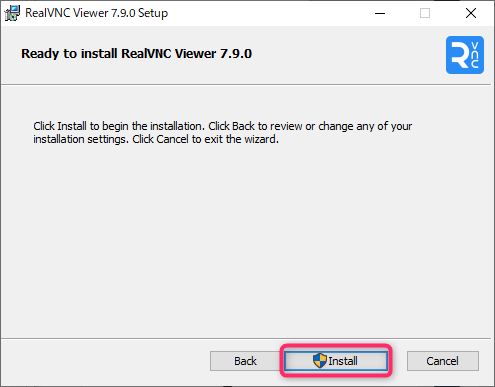Screen dimensions: 495x387
Task: Click the empty footer area left of the Back button
Action: point(105,362)
